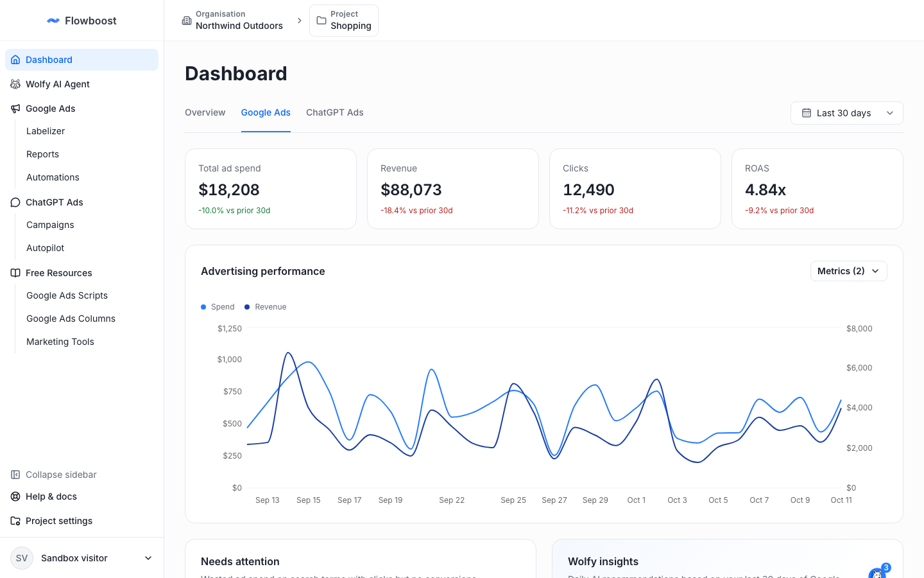Expand the Sandbox visitor account menu
The height and width of the screenshot is (578, 924).
click(82, 558)
